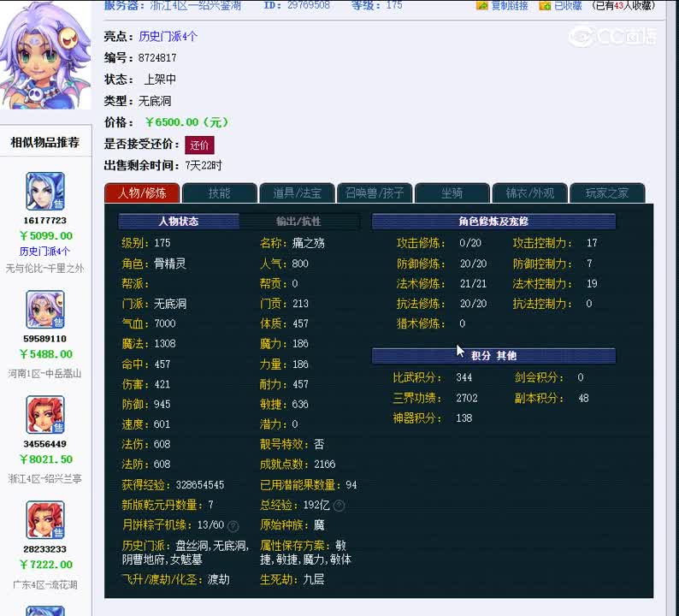
Task: Click the 积分 其他 section header
Action: (493, 356)
